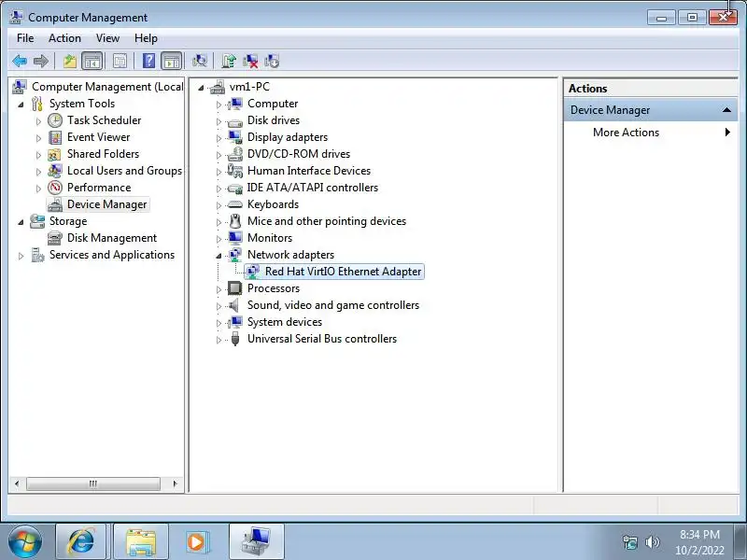This screenshot has width=747, height=560.
Task: Expand the Disk drives category
Action: [218, 121]
